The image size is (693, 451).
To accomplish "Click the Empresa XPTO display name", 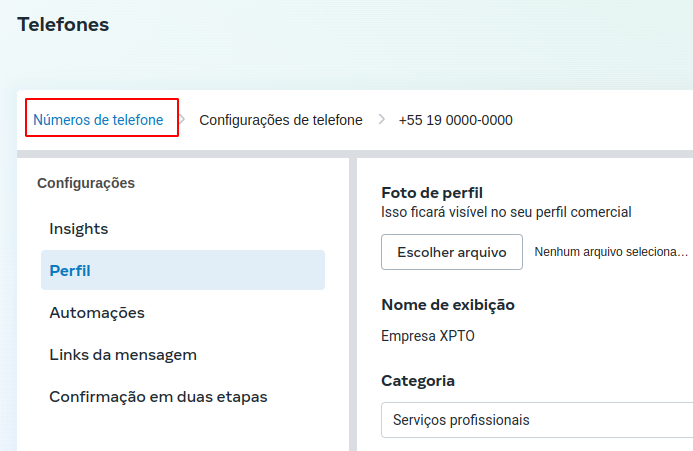I will pyautogui.click(x=428, y=336).
